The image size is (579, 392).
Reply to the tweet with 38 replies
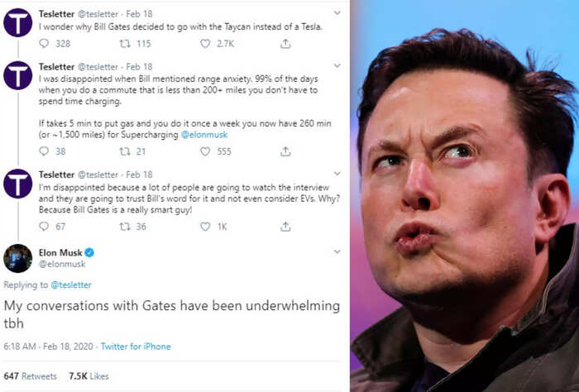tap(44, 151)
